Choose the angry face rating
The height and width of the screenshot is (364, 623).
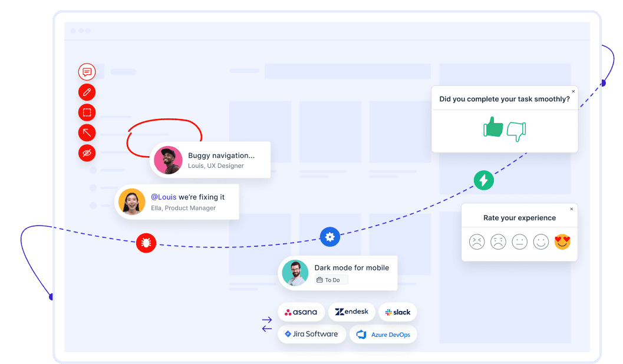(477, 241)
